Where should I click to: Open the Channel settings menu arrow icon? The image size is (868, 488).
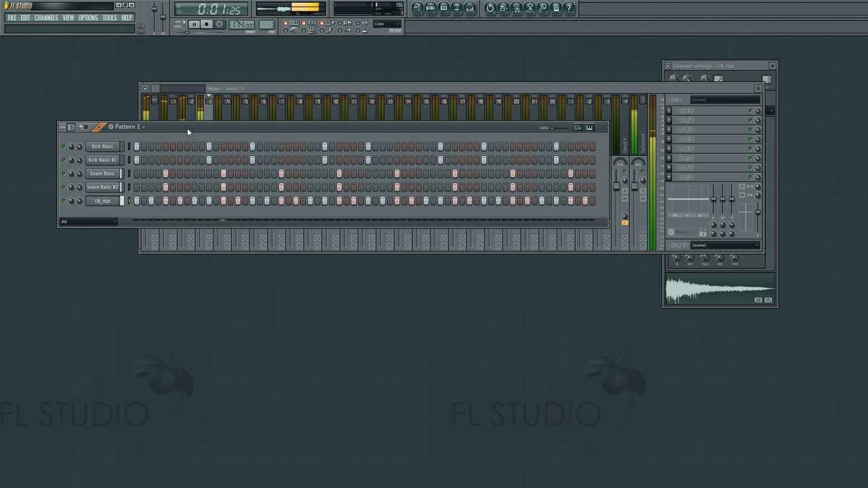click(x=667, y=66)
